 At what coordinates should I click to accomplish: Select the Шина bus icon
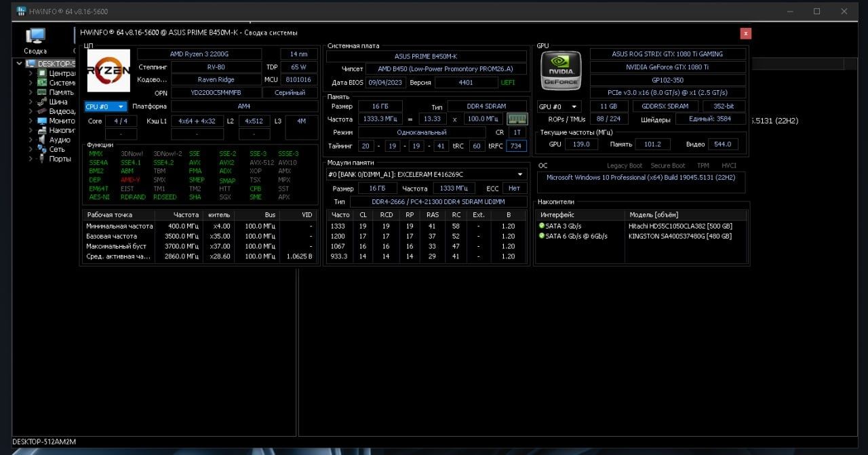(x=42, y=102)
